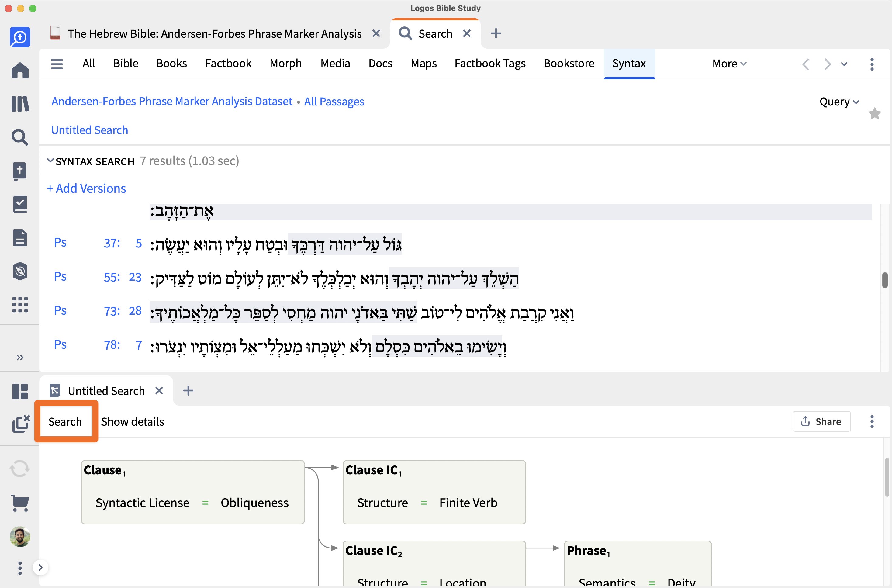The image size is (892, 588).
Task: Go back with left arrow
Action: coord(805,64)
